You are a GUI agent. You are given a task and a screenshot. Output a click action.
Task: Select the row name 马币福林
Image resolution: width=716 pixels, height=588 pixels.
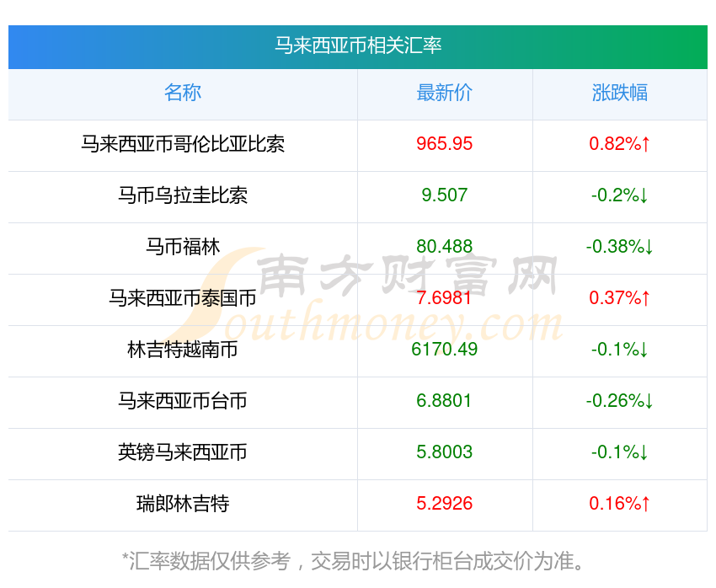183,247
